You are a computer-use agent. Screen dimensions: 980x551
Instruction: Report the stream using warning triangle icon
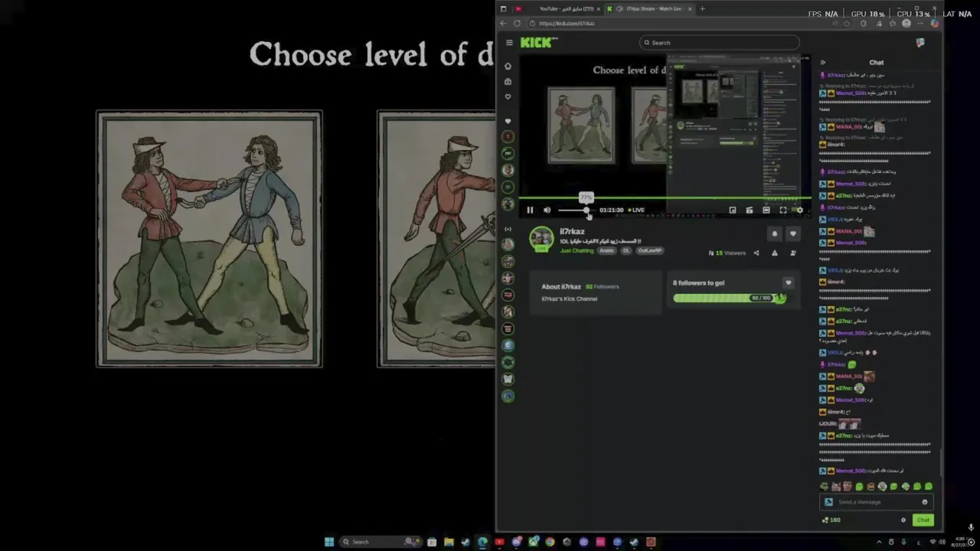click(x=775, y=253)
